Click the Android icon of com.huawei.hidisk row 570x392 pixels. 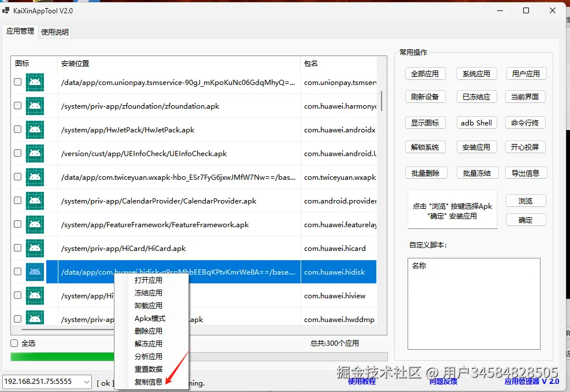click(35, 272)
